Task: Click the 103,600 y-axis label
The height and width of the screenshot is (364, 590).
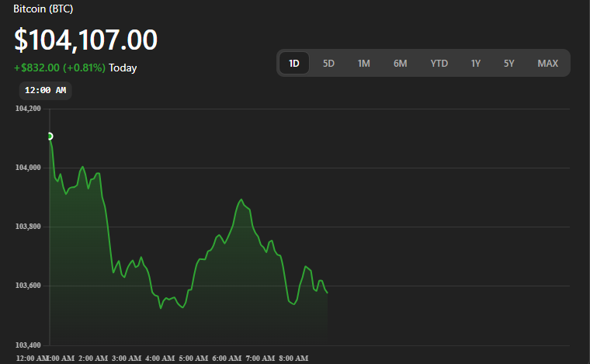Action: (x=28, y=286)
